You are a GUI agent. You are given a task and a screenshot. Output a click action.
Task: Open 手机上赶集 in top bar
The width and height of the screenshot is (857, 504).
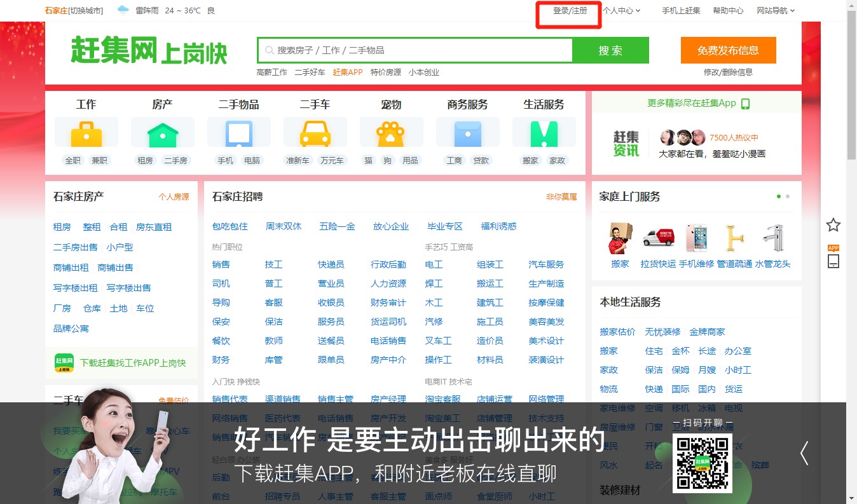(x=681, y=11)
